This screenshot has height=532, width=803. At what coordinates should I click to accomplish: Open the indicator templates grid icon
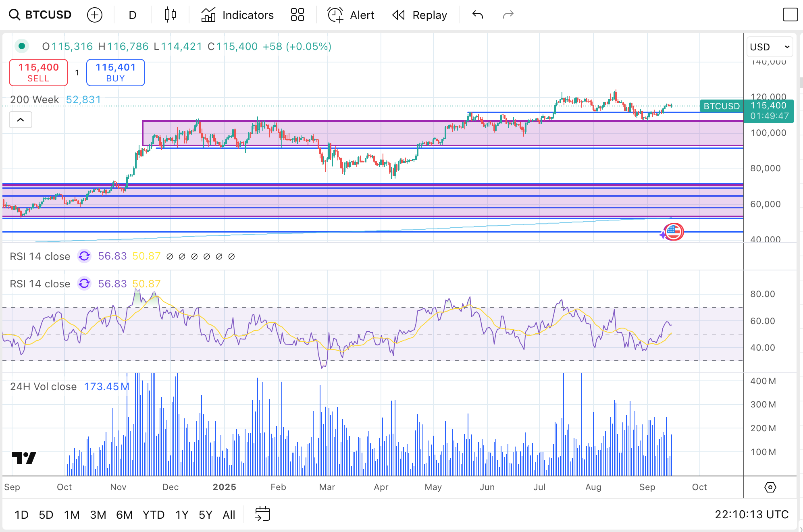297,15
